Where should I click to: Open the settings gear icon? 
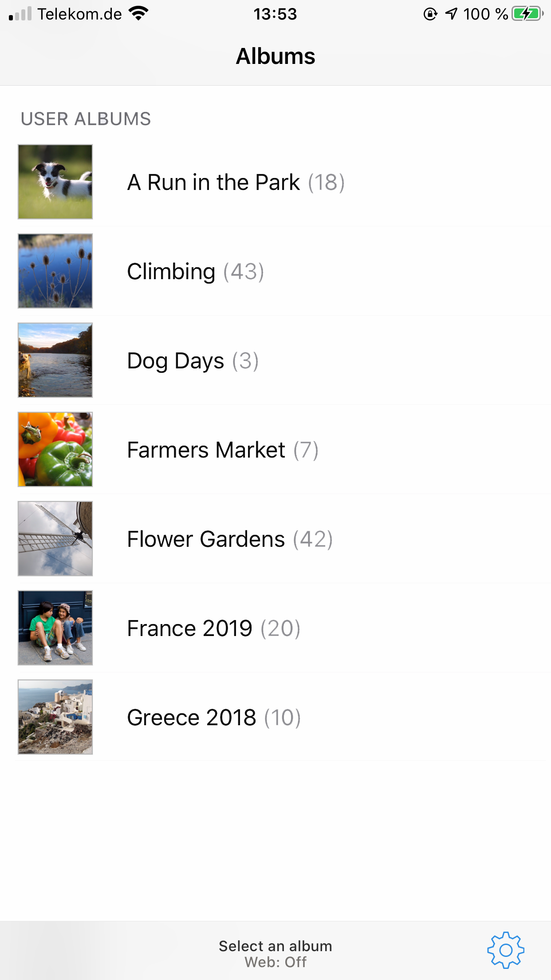[505, 950]
